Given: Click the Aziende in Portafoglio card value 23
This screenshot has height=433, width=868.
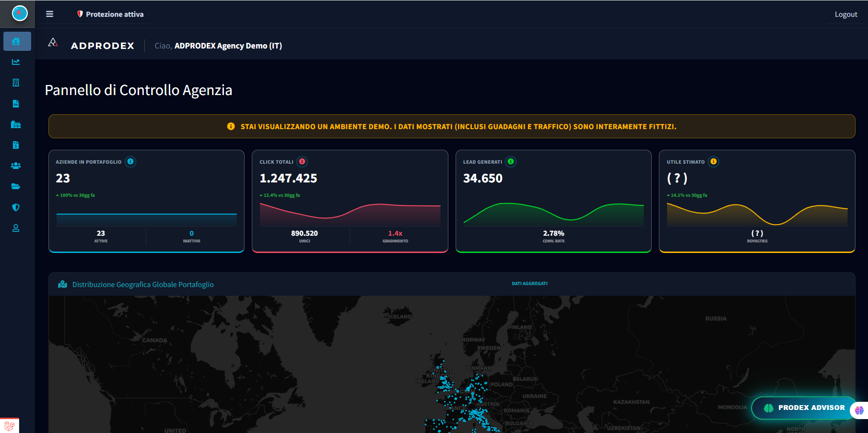Looking at the screenshot, I should coord(63,178).
